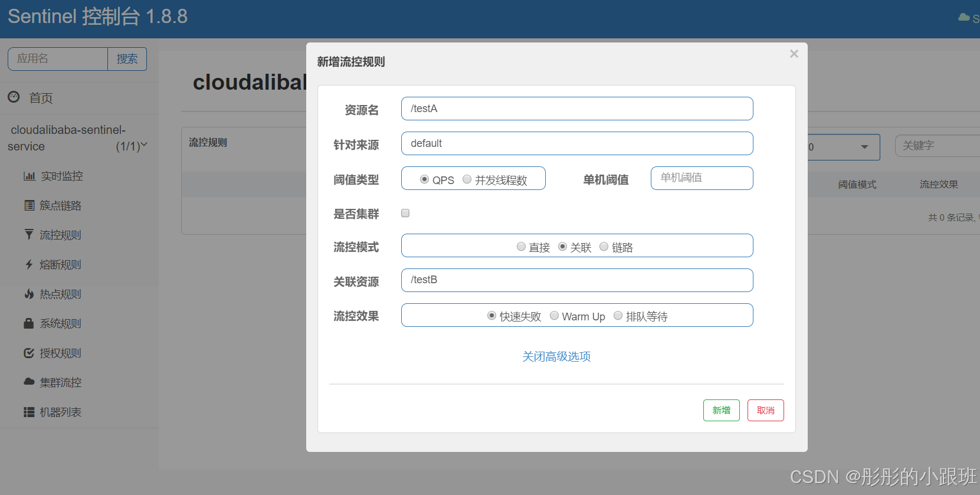980x495 pixels.
Task: Select the QPS threshold type radio
Action: [424, 179]
